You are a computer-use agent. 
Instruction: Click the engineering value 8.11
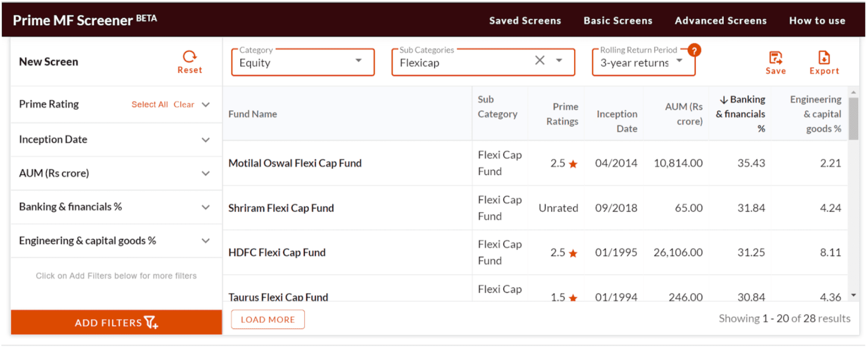tap(831, 253)
